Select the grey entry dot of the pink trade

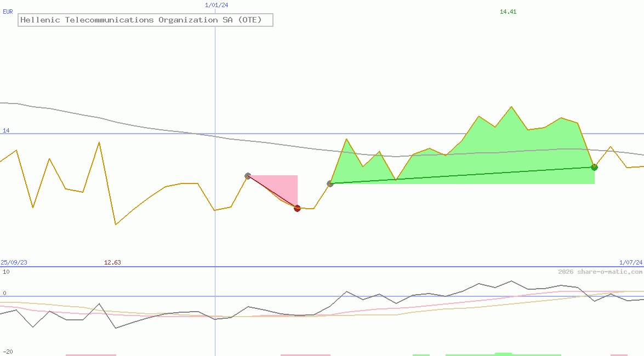click(x=248, y=176)
